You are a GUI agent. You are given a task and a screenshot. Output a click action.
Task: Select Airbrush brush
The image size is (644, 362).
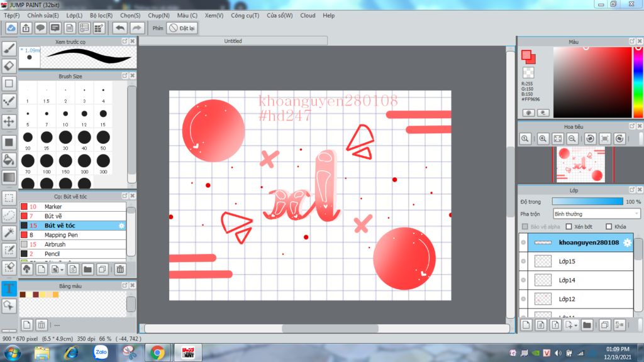[x=73, y=244]
